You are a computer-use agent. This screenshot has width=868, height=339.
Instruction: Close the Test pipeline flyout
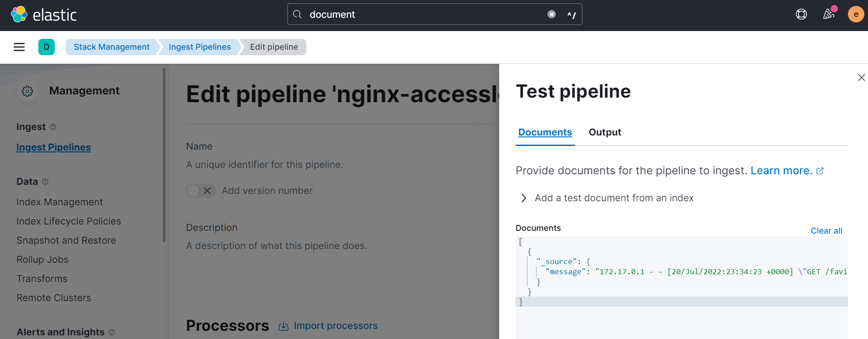point(861,78)
